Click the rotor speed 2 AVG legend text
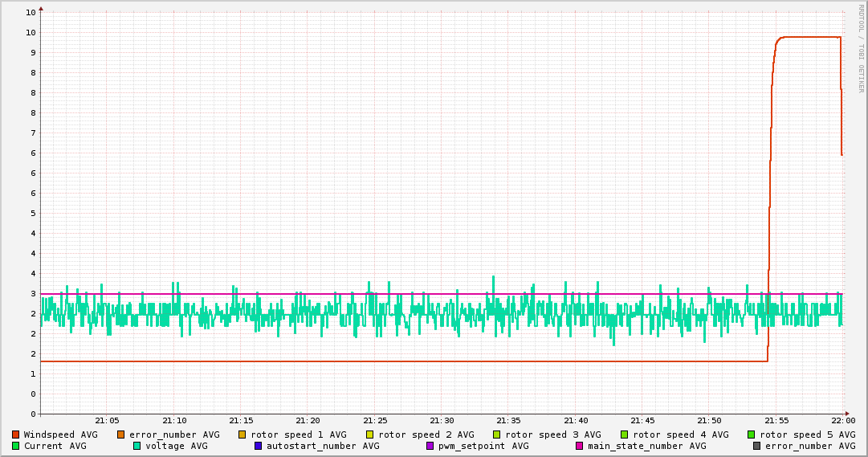The width and height of the screenshot is (868, 457). pyautogui.click(x=426, y=435)
